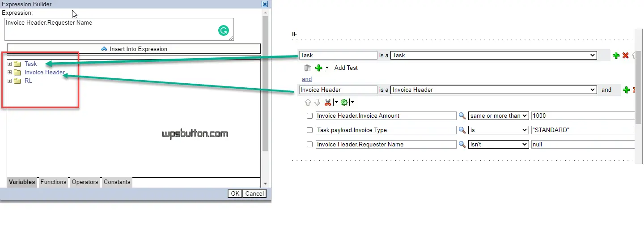Viewport: 644px width, 227px height.
Task: Open dropdown arrow beside Add Test plus
Action: point(326,68)
